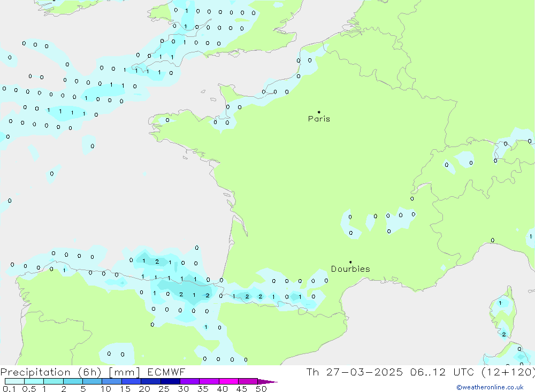Click the legend value 20

coord(144,389)
